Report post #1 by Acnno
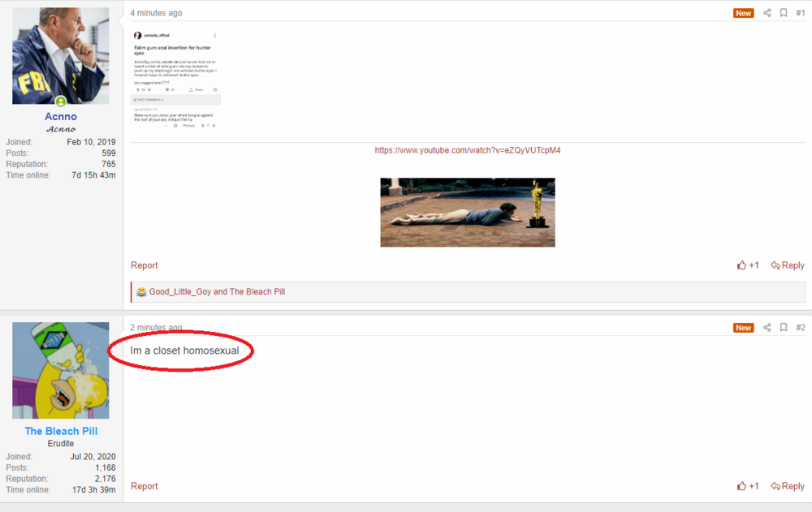The image size is (812, 512). (144, 265)
